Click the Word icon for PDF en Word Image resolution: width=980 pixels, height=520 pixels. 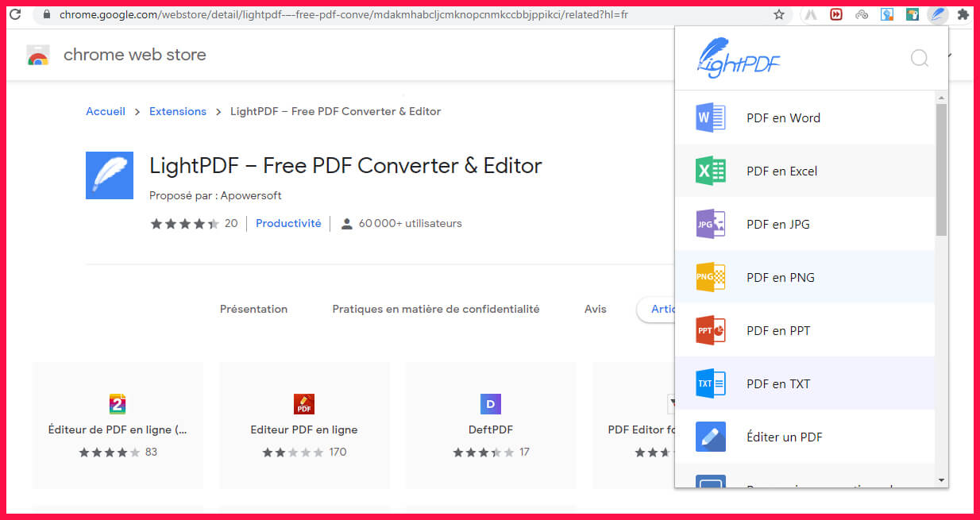(711, 117)
